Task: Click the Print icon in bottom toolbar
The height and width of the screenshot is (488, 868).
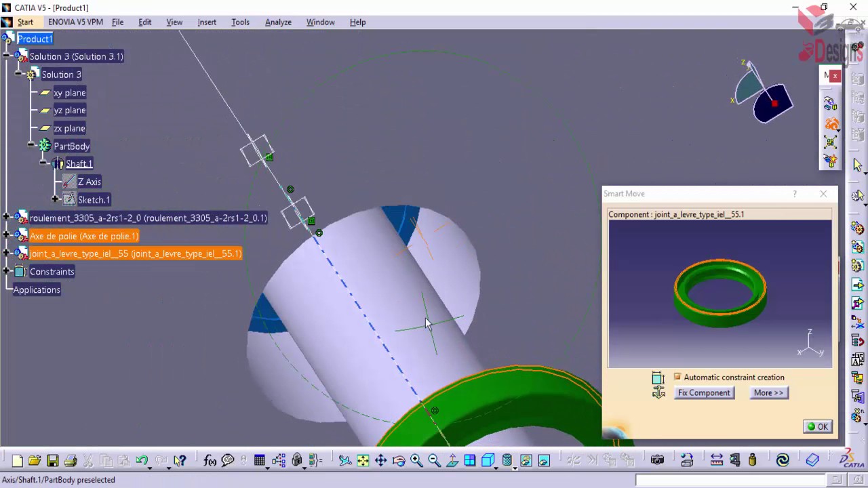Action: coord(71,461)
